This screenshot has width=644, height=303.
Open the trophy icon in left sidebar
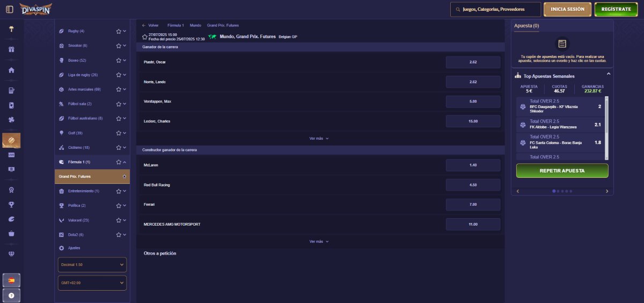[x=11, y=204]
